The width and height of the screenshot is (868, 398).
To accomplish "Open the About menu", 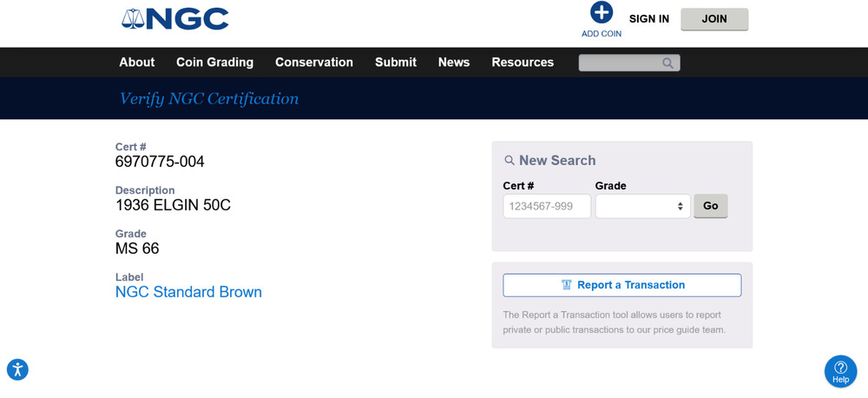I will point(137,63).
